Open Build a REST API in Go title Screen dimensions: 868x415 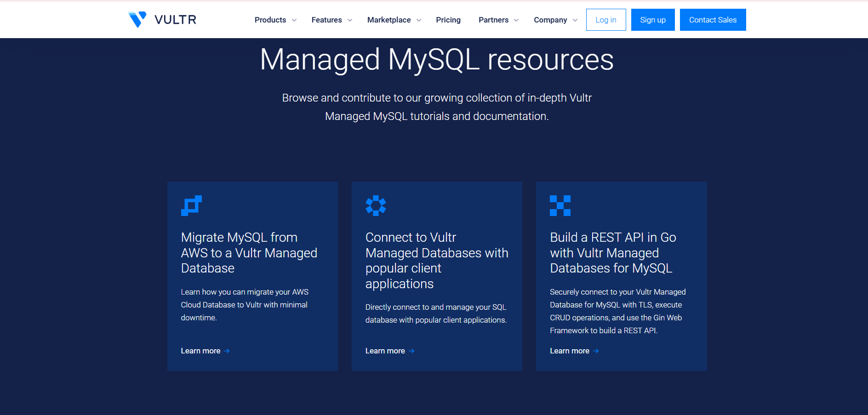[612, 253]
